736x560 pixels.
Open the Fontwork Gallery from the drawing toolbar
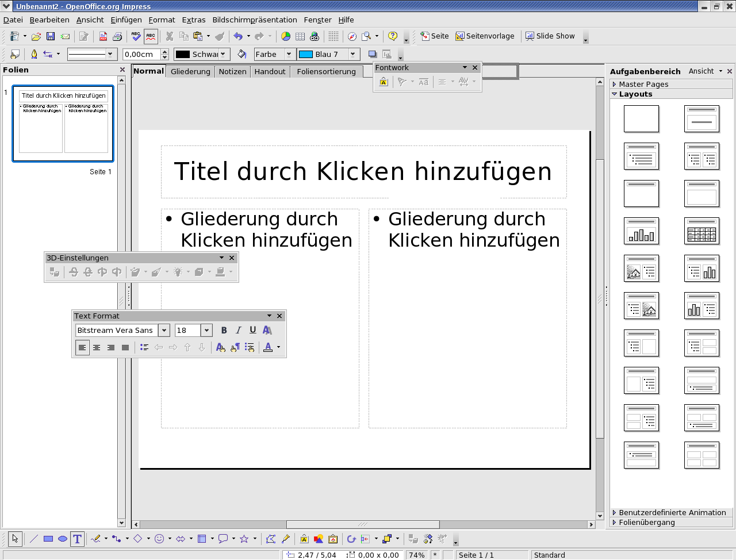[304, 539]
